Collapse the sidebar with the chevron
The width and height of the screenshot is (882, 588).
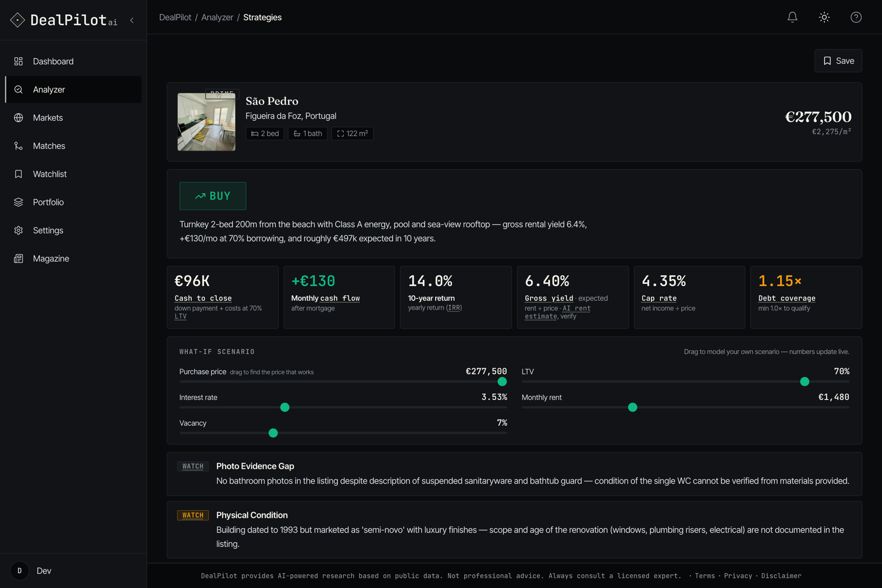tap(132, 21)
